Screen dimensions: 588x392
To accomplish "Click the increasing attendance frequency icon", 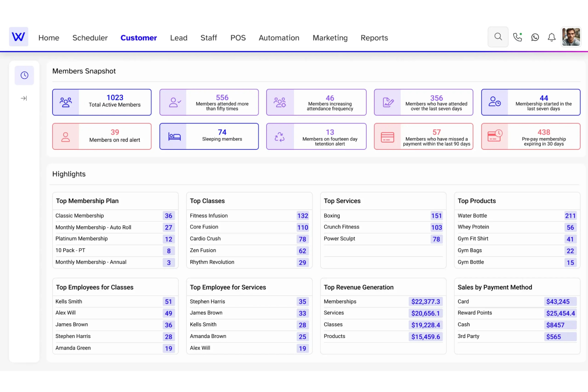I will click(280, 102).
